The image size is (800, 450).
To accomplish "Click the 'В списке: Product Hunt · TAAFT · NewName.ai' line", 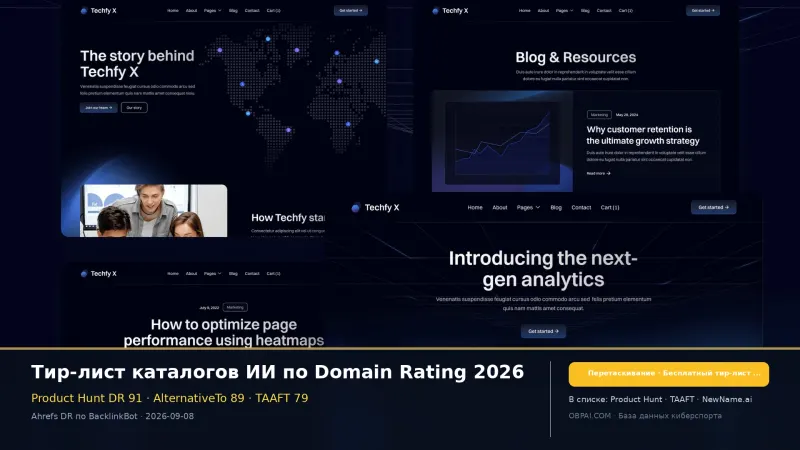I will click(x=660, y=399).
